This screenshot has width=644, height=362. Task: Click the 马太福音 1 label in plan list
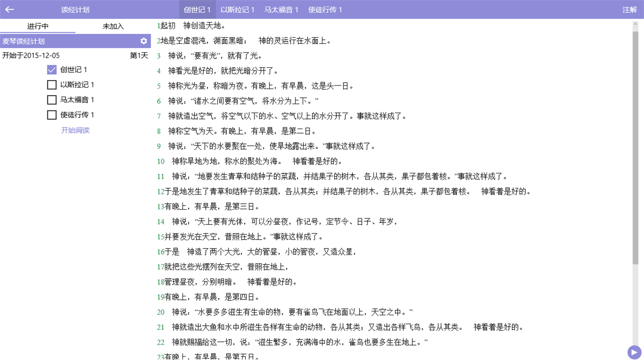coord(77,100)
